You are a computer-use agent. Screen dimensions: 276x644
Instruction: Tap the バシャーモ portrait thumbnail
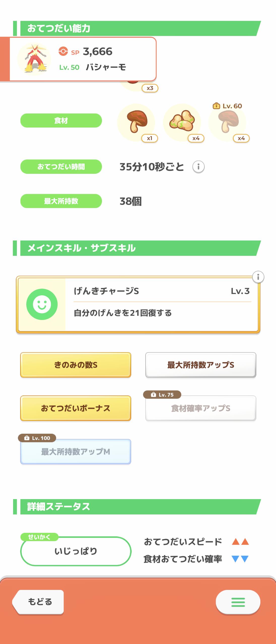(34, 59)
